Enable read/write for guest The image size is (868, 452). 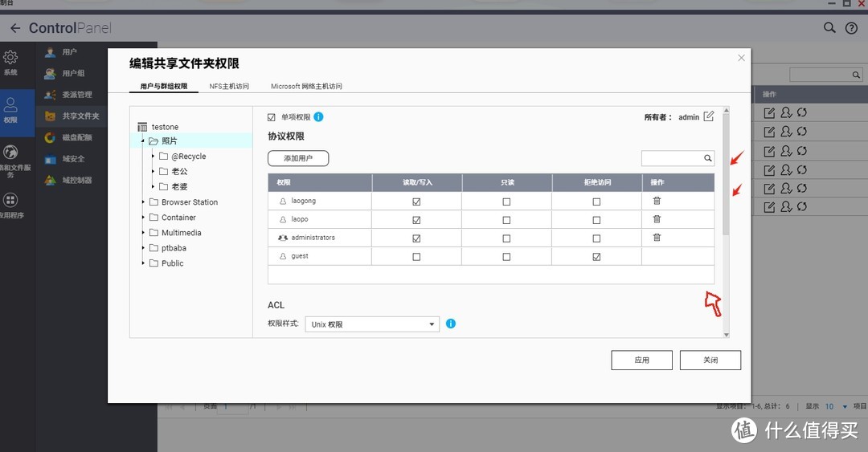[x=416, y=257]
